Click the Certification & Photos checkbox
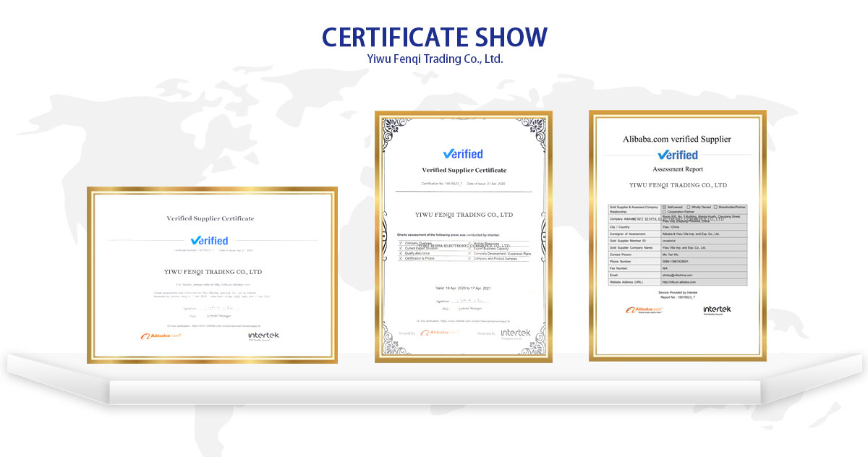The width and height of the screenshot is (868, 457). (x=401, y=258)
